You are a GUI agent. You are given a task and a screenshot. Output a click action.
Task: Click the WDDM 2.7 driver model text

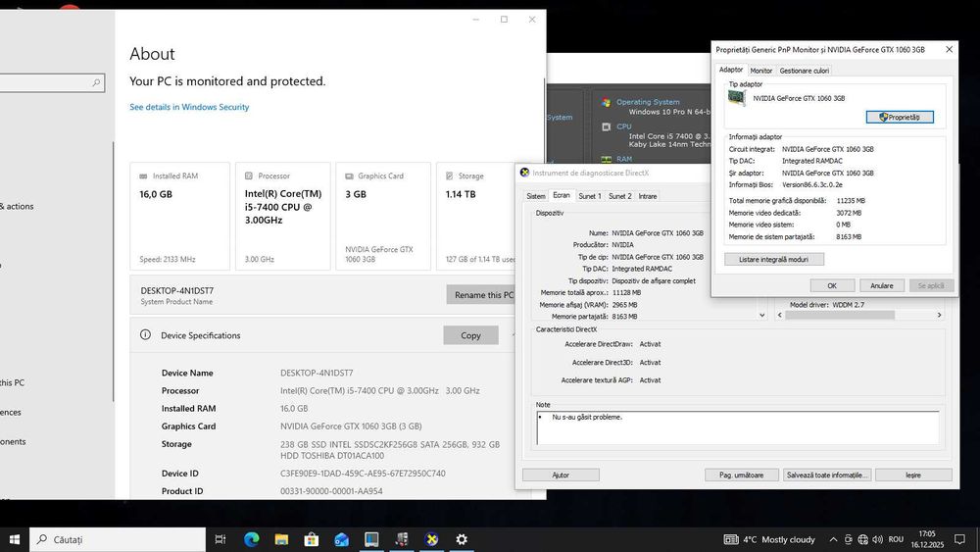point(848,305)
